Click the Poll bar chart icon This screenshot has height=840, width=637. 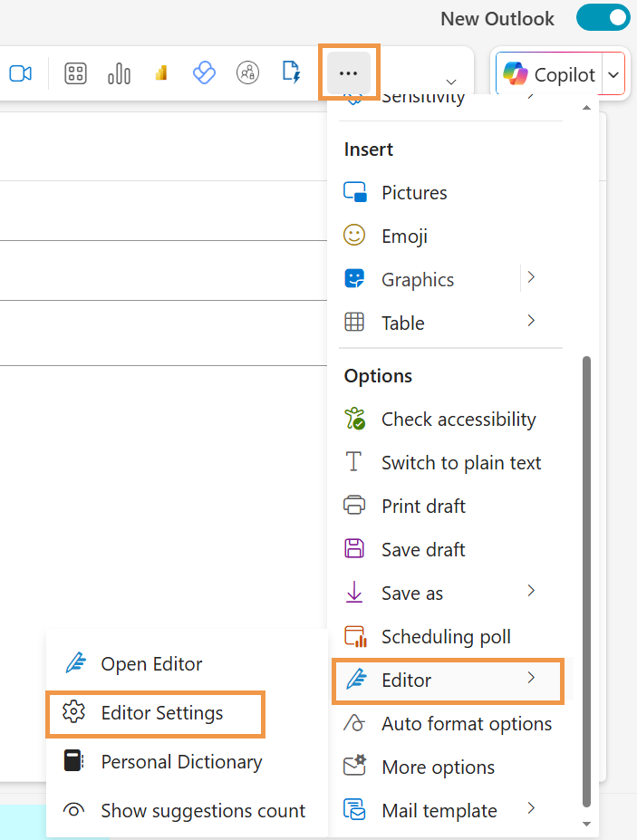tap(119, 73)
